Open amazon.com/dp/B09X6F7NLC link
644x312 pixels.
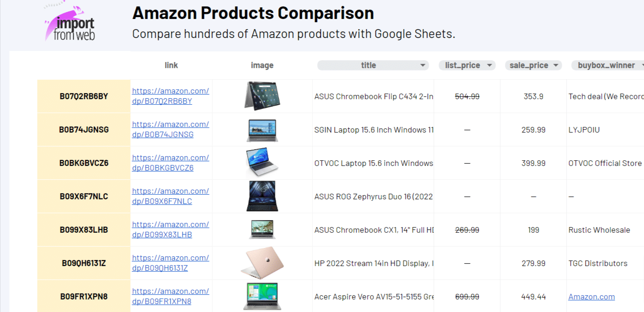[x=170, y=196]
